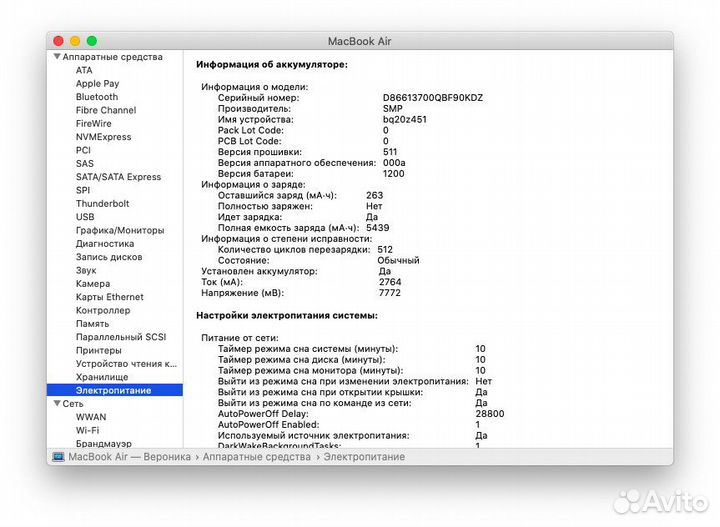
Task: Select SPI in the sidebar
Action: coord(83,190)
